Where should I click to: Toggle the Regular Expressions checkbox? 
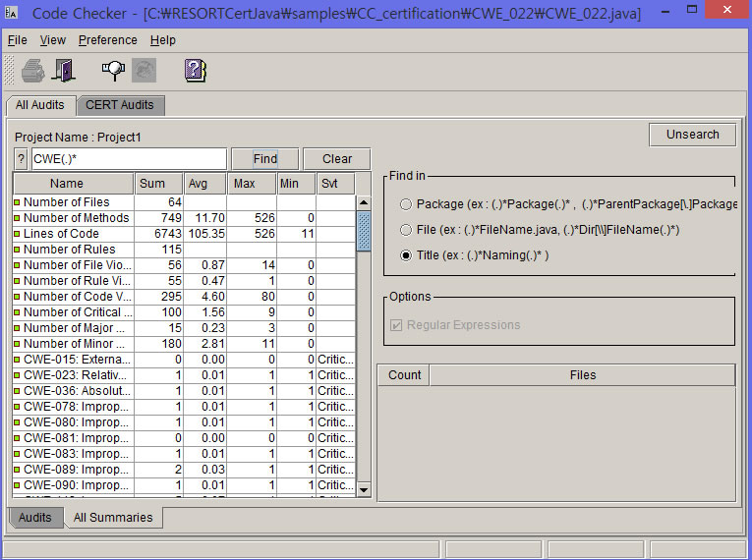pyautogui.click(x=396, y=325)
